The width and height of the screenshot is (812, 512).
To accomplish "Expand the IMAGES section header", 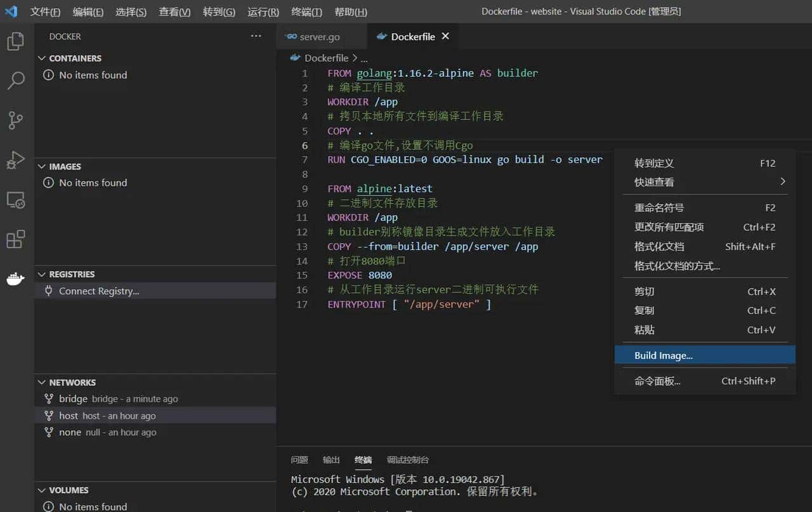I will click(64, 166).
